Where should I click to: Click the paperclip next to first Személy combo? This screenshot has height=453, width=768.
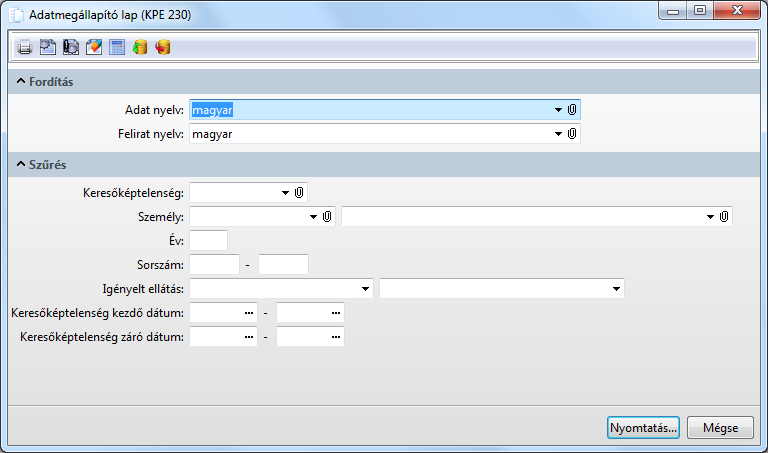point(327,216)
